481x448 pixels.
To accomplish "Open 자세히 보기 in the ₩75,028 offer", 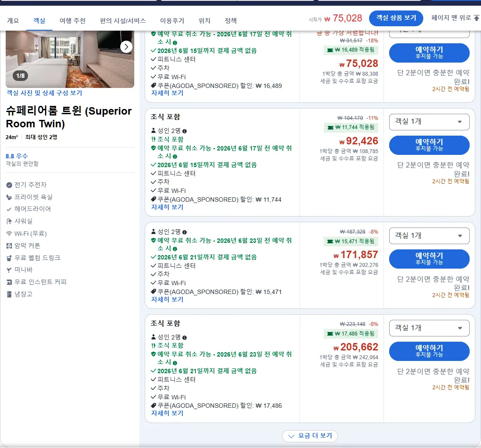I will pyautogui.click(x=167, y=93).
